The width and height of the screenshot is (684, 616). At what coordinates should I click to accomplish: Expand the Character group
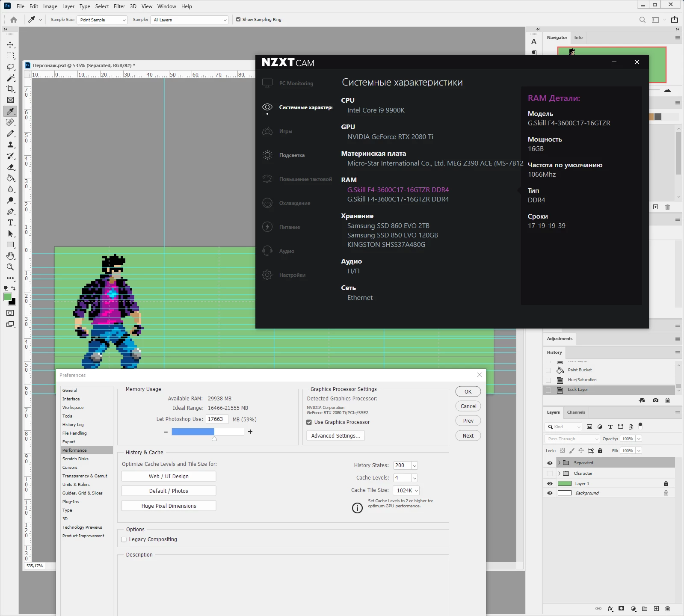[x=559, y=473]
